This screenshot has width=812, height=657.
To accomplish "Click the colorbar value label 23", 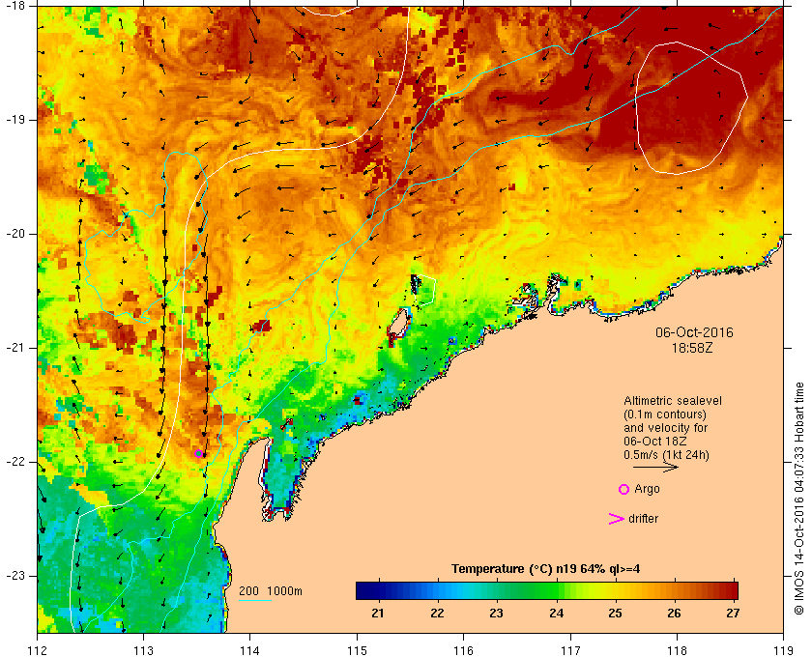I will click(x=497, y=614).
